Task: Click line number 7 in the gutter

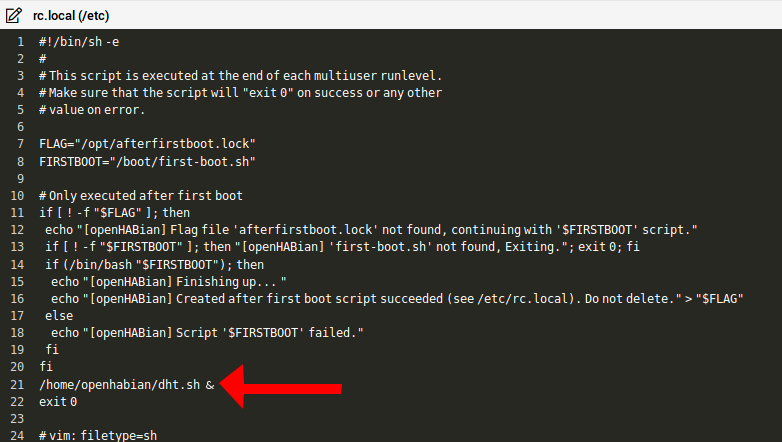Action: click(x=20, y=144)
